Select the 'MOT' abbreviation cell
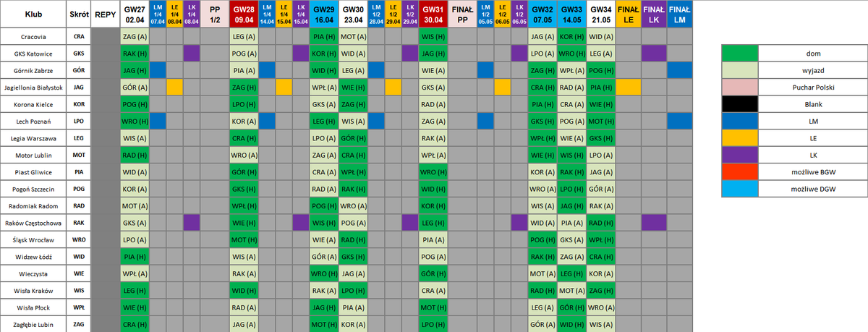 pos(79,155)
